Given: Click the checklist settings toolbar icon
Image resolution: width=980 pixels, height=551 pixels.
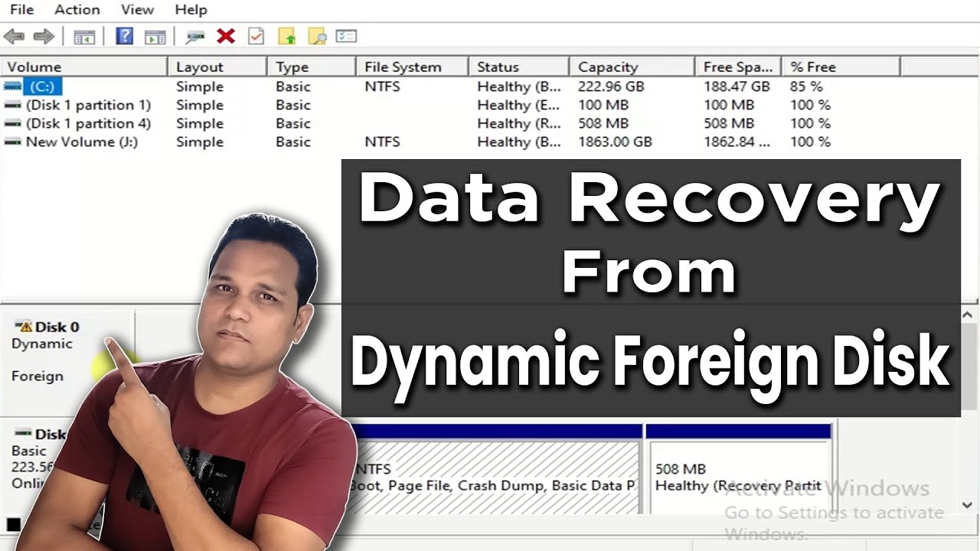Looking at the screenshot, I should pos(347,36).
